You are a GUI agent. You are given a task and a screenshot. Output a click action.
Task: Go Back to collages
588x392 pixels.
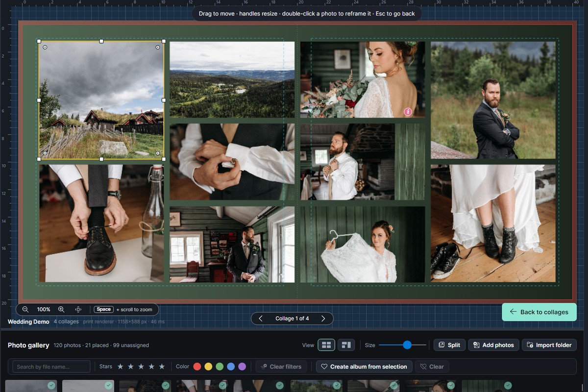(539, 312)
